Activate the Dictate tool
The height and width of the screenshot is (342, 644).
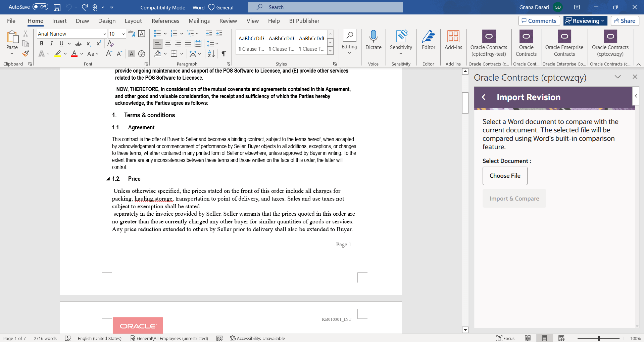click(373, 41)
